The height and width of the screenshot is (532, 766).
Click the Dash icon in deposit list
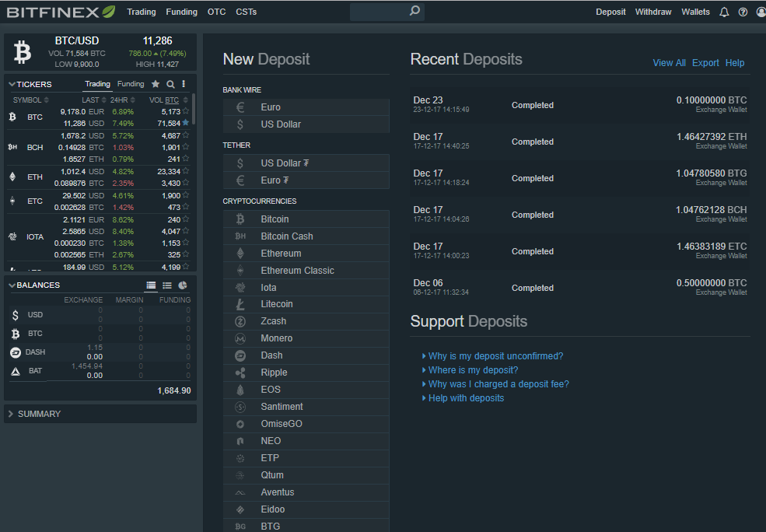[x=240, y=355]
